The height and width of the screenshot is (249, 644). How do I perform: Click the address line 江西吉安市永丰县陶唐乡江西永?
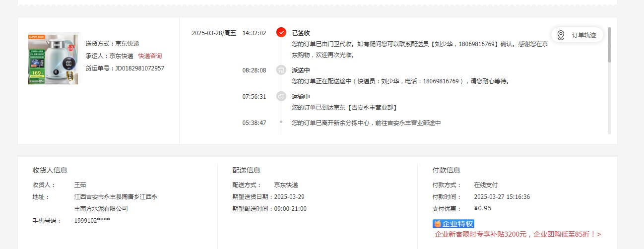pyautogui.click(x=116, y=197)
